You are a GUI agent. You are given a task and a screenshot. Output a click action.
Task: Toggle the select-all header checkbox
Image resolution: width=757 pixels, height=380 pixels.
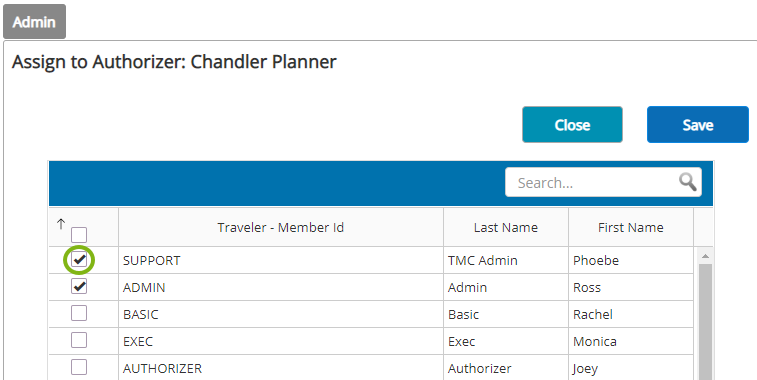pyautogui.click(x=79, y=235)
